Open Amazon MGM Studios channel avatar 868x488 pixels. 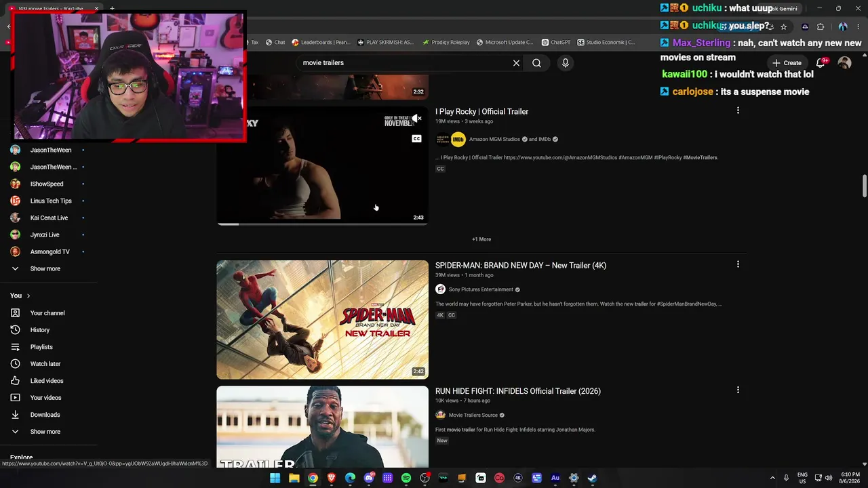pos(443,140)
